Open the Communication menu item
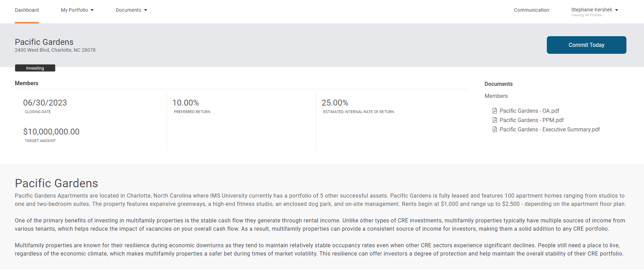This screenshot has height=270, width=644. click(531, 10)
